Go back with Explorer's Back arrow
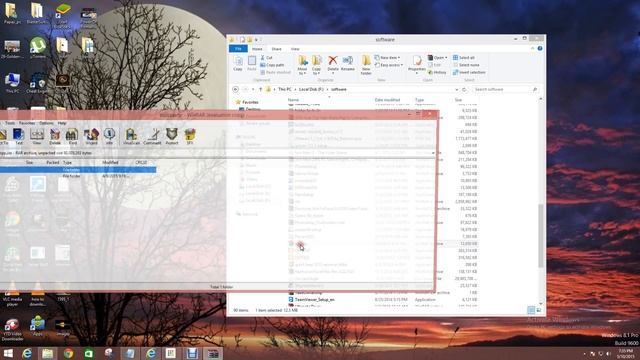640x360 pixels. click(x=236, y=89)
